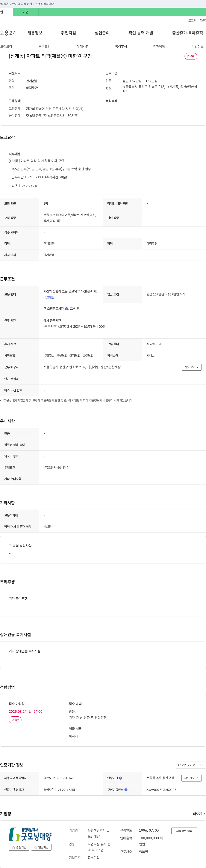The height and width of the screenshot is (868, 206).
Task: Click (준)고령자(50세이상) preference value
Action: click(57, 467)
